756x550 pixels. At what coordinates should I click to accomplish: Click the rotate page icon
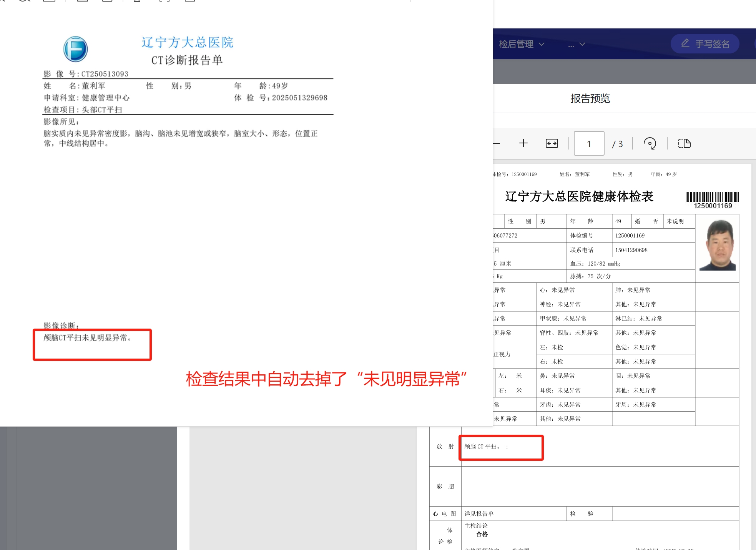click(x=650, y=143)
